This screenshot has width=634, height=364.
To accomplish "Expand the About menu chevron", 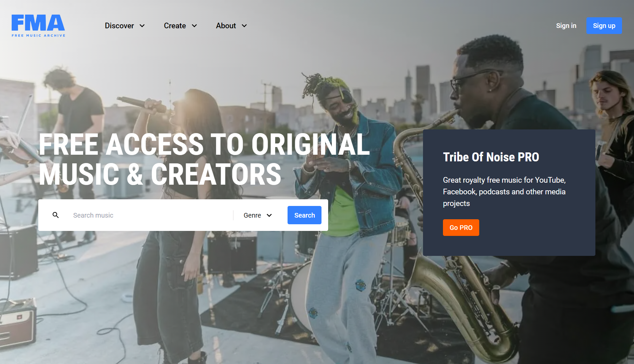I will pos(244,26).
